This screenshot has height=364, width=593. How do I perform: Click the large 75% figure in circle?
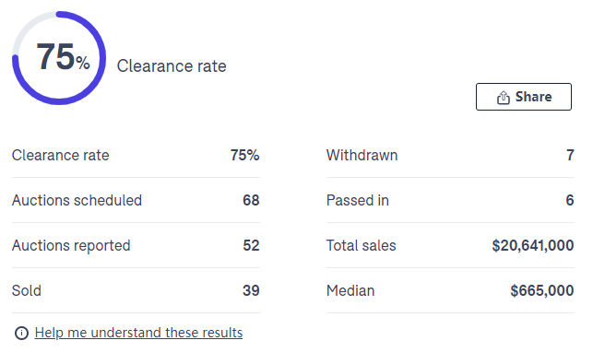63,57
